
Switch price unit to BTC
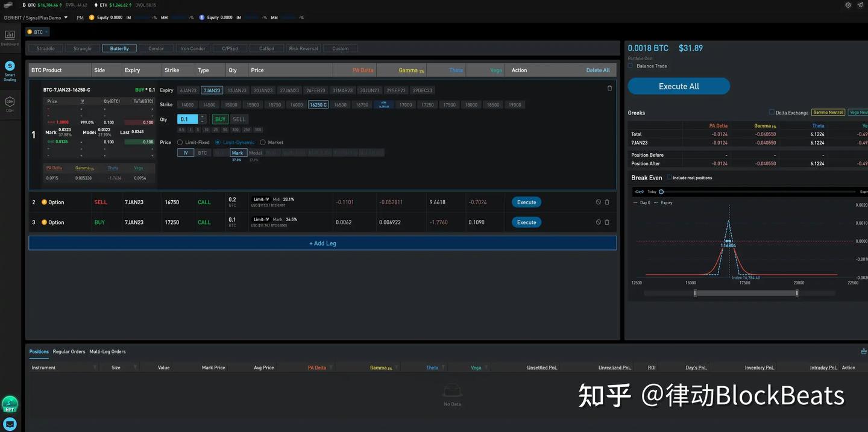pos(203,153)
